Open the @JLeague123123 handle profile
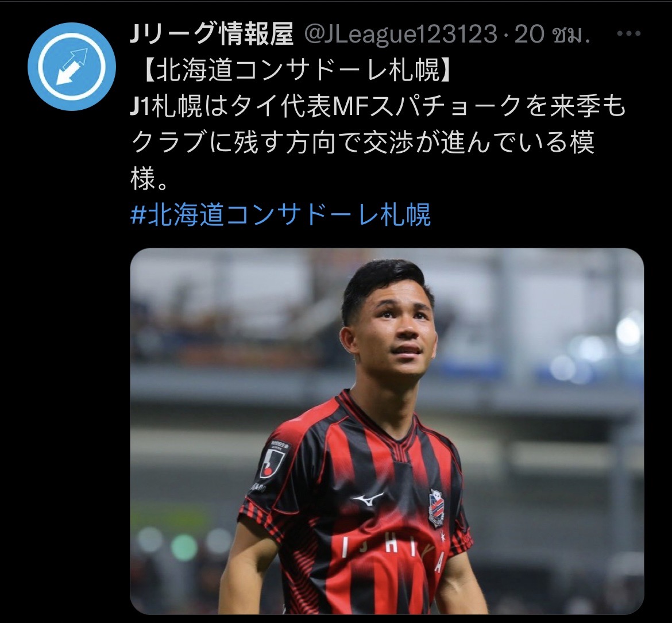This screenshot has height=623, width=672. (x=400, y=34)
